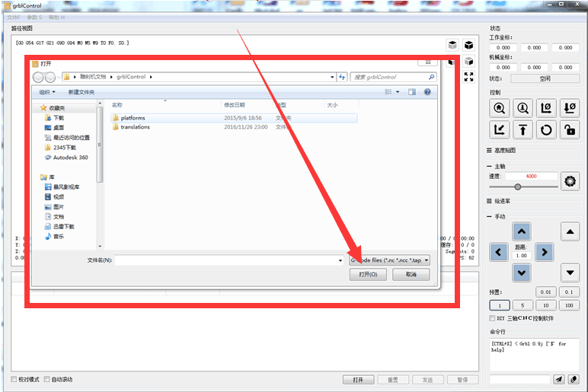Click the jog down arrow button
The width and height of the screenshot is (588, 392).
[x=521, y=272]
